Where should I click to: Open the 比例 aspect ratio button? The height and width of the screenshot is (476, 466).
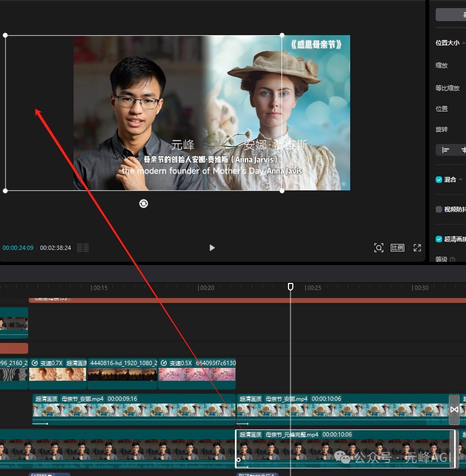coord(397,248)
